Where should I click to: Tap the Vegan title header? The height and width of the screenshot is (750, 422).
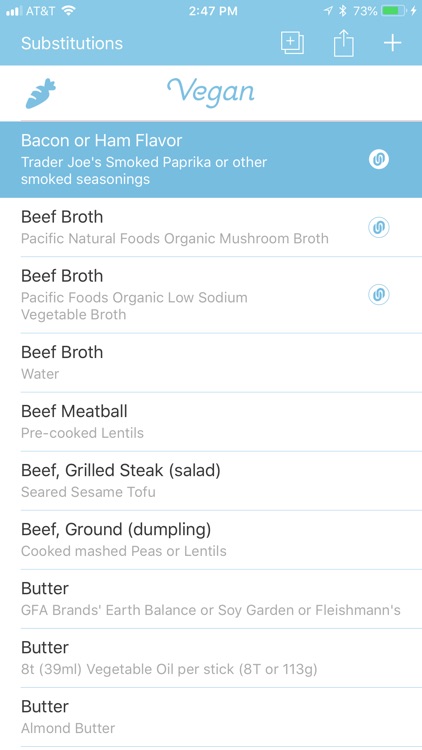coord(211,92)
